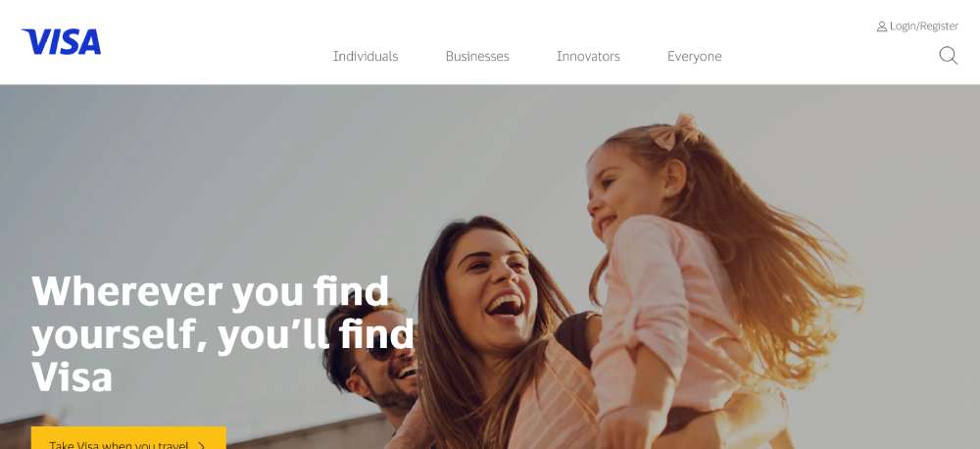Click the girl's pink hair bow
The height and width of the screenshot is (449, 980).
675,131
